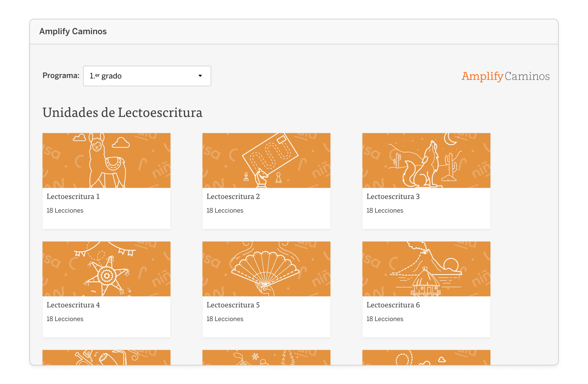Select the Lectoescritura 5 title link
Image resolution: width=588 pixels, height=384 pixels.
click(233, 305)
